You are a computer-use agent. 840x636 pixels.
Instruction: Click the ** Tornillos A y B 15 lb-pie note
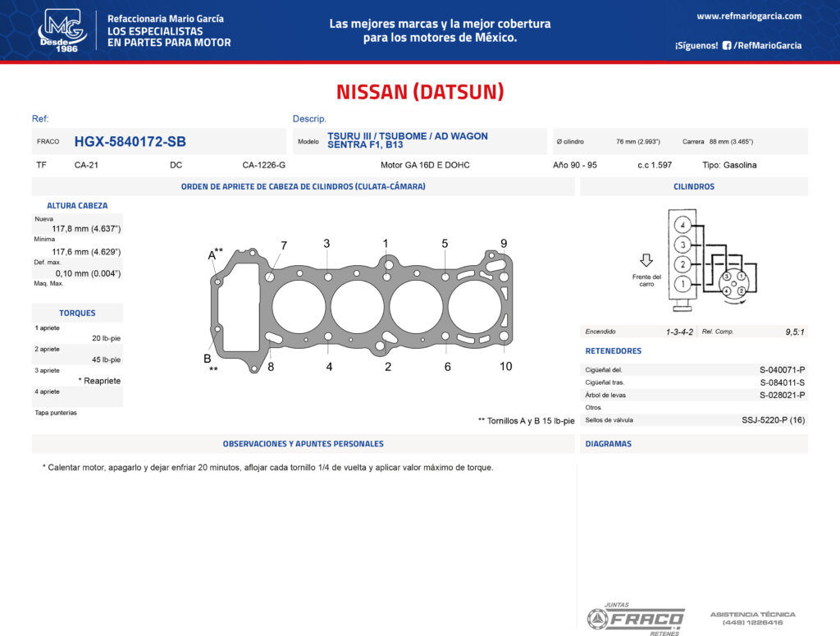[526, 421]
